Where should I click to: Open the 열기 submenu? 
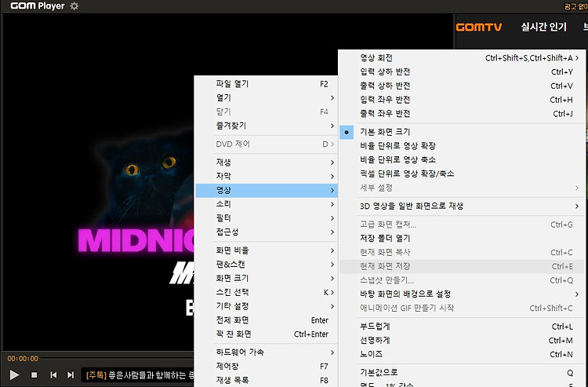[x=267, y=97]
